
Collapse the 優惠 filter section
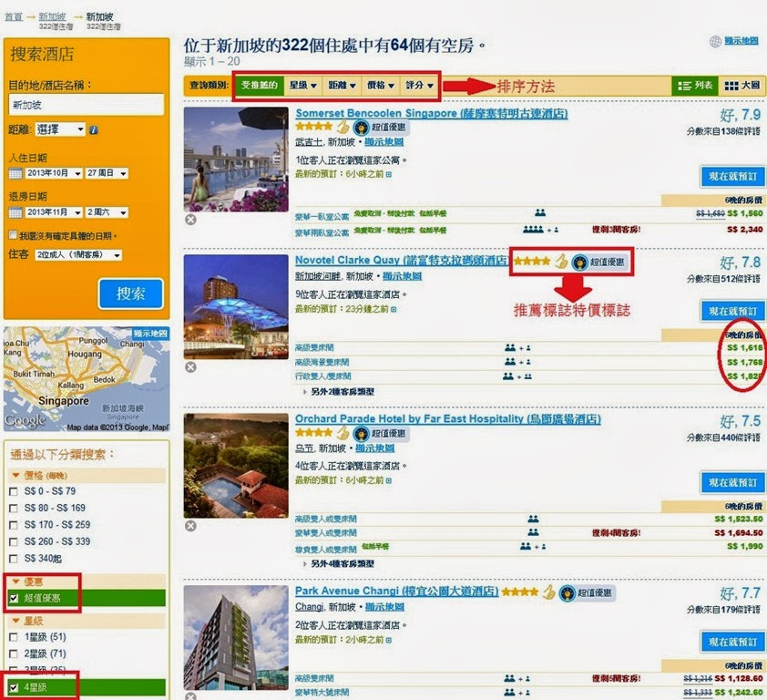(x=15, y=582)
